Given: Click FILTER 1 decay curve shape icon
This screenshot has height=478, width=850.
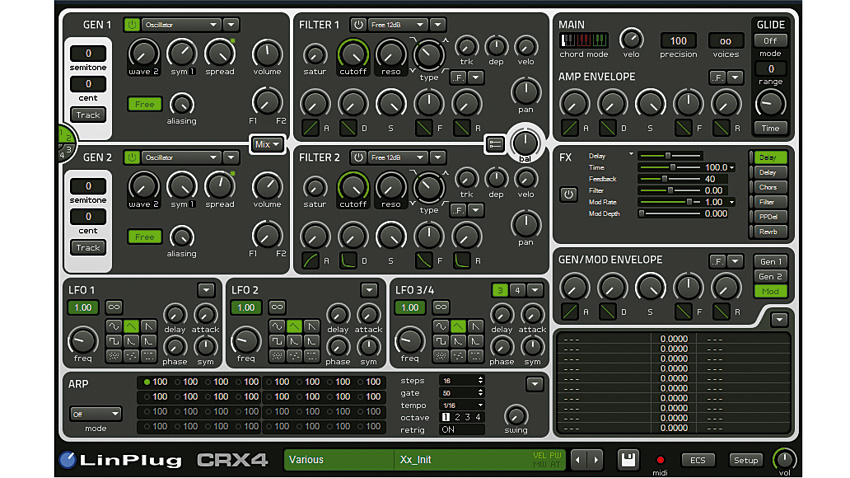Looking at the screenshot, I should pos(348,128).
